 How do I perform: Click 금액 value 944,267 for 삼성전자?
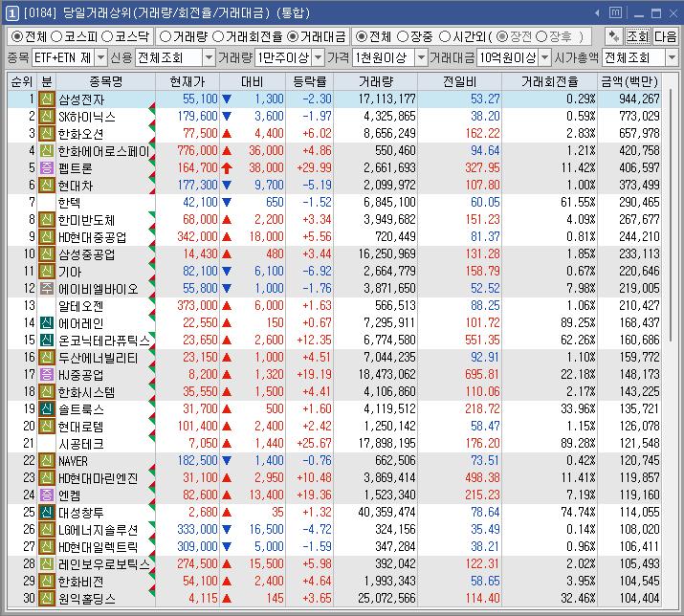(x=639, y=99)
